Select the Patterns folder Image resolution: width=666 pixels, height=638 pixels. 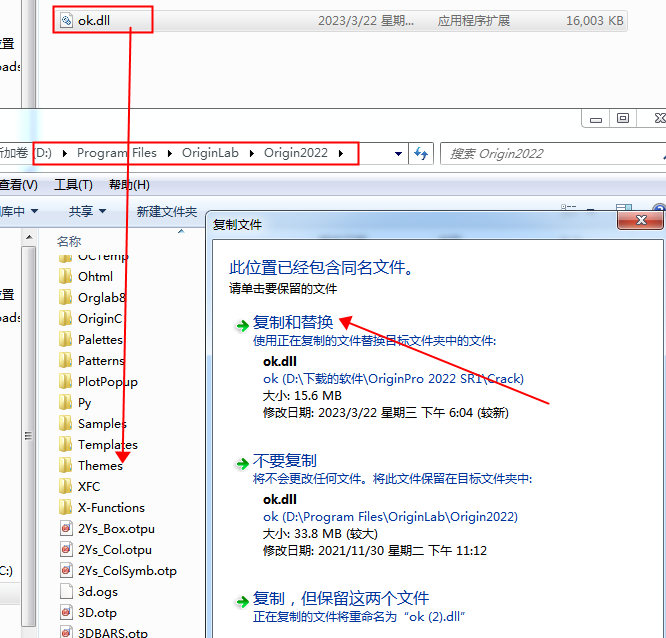(101, 361)
